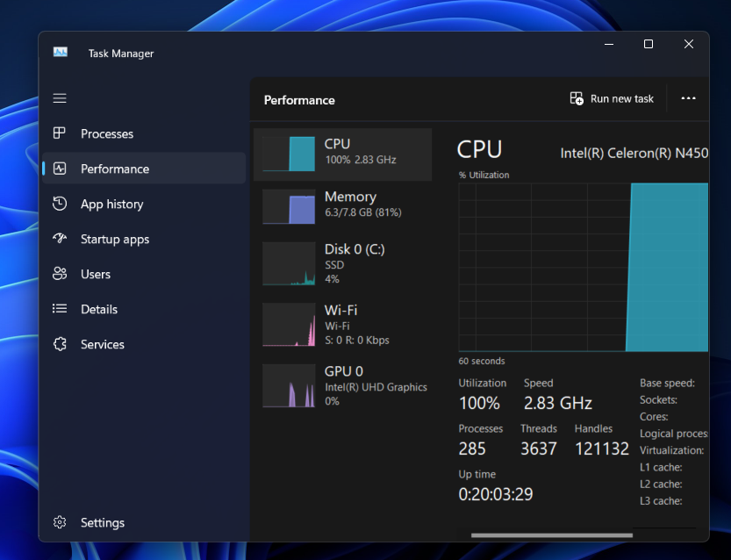The image size is (731, 560).
Task: Click the Users people icon
Action: 60,274
